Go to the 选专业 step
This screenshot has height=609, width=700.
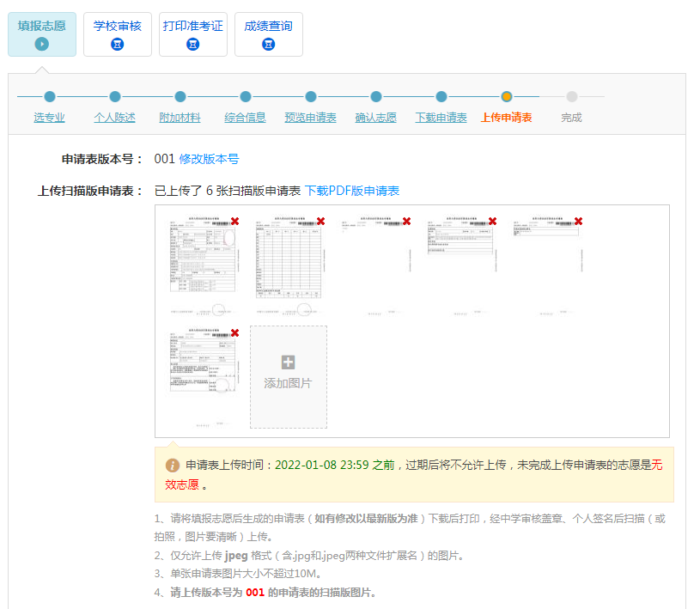click(x=50, y=118)
